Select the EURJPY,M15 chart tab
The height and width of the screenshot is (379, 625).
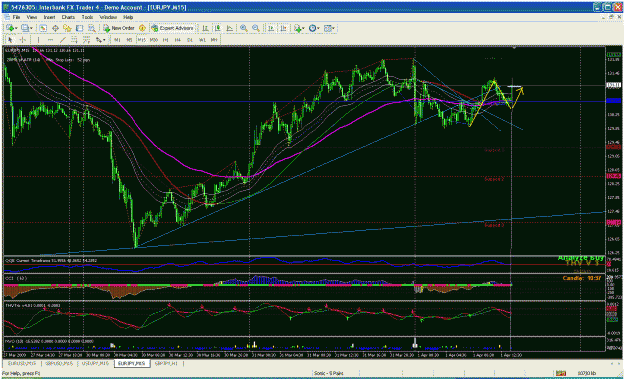point(132,363)
